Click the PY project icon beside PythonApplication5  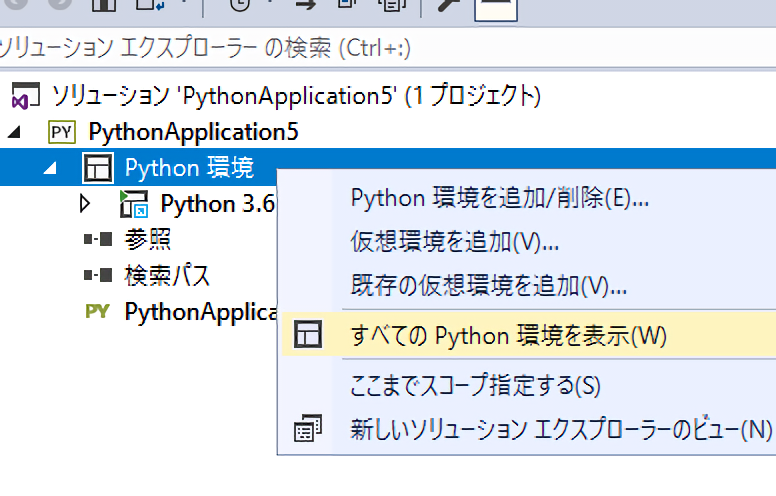pos(60,132)
